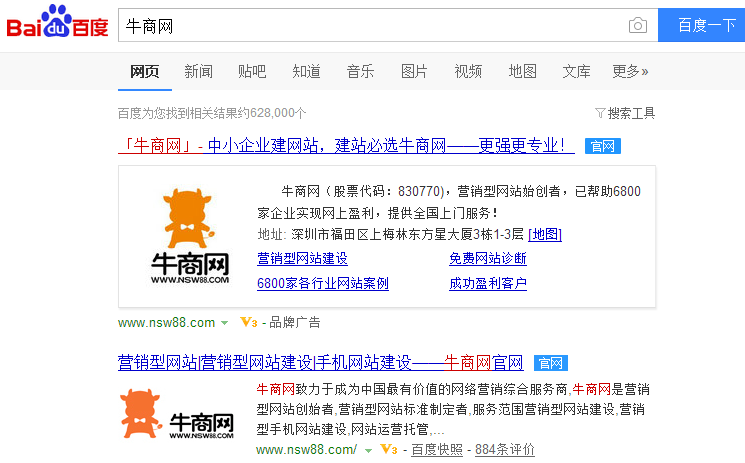Open the 百度快照 cached link
The image size is (745, 463).
click(x=437, y=450)
